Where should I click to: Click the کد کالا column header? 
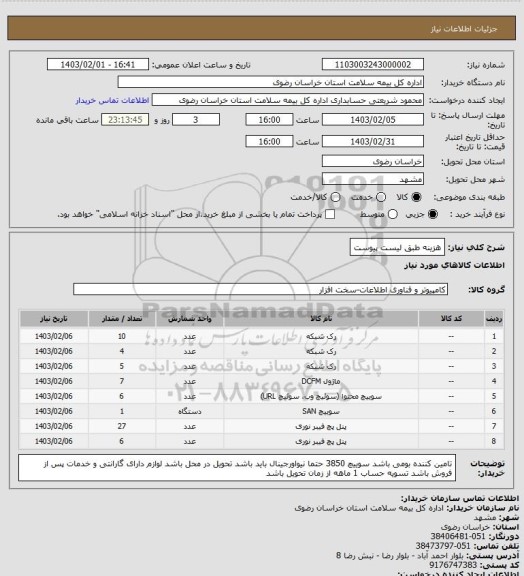click(451, 319)
